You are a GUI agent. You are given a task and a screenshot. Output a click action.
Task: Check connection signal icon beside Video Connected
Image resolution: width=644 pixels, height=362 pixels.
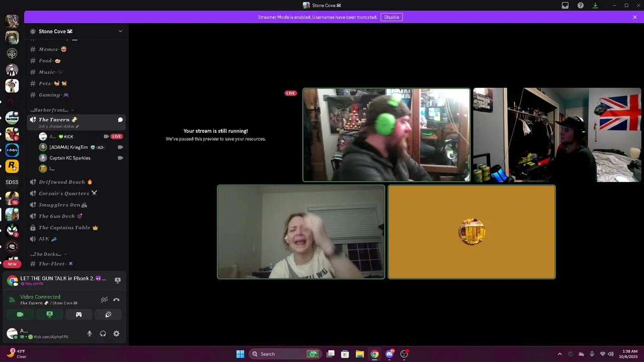click(x=12, y=300)
